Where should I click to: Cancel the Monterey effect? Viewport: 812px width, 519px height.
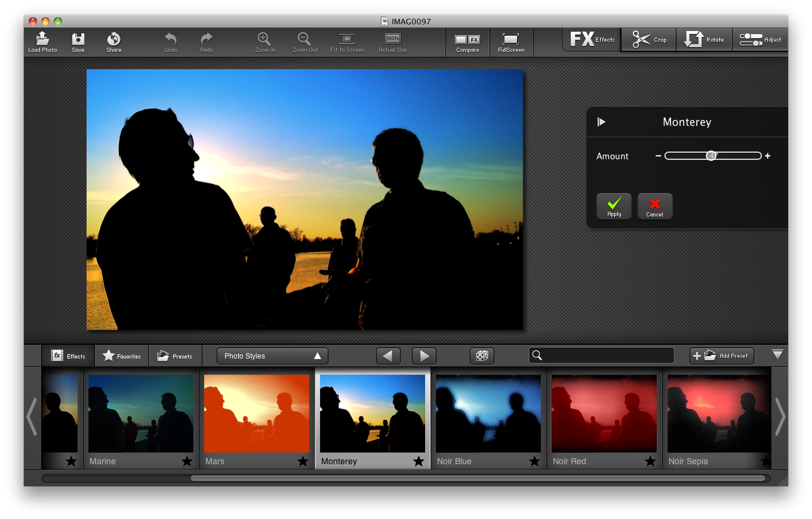pos(655,206)
